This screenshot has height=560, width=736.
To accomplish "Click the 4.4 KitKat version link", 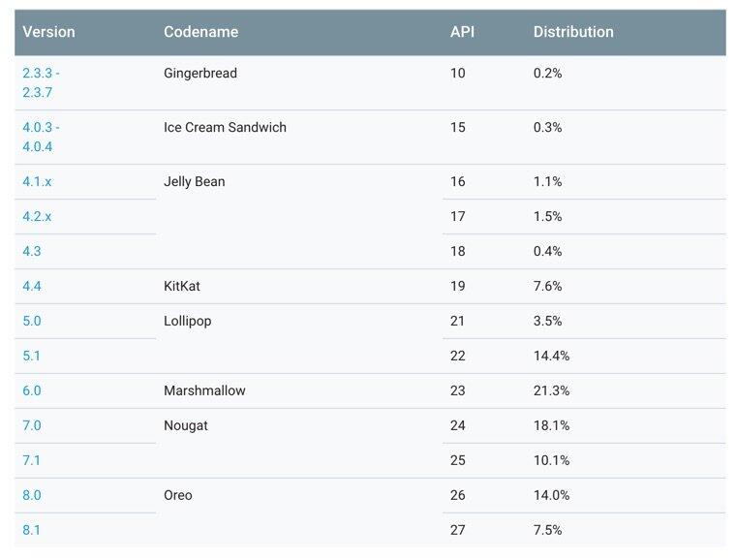I will point(32,286).
